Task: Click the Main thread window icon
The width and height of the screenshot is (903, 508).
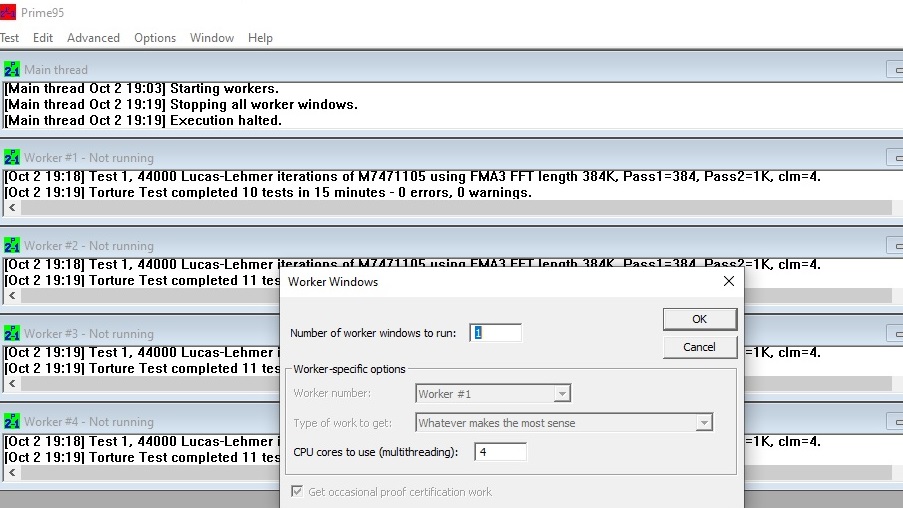Action: click(12, 70)
